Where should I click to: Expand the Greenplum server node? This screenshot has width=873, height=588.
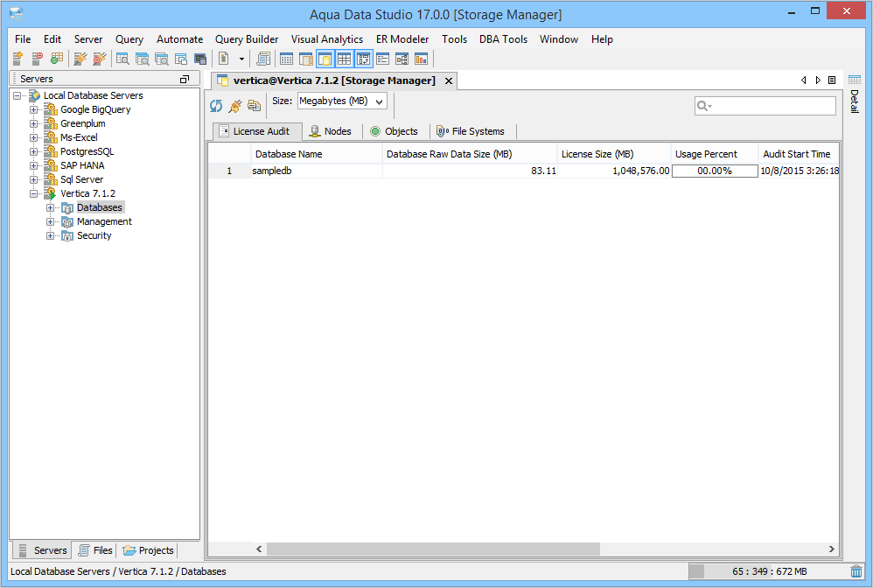pos(34,123)
